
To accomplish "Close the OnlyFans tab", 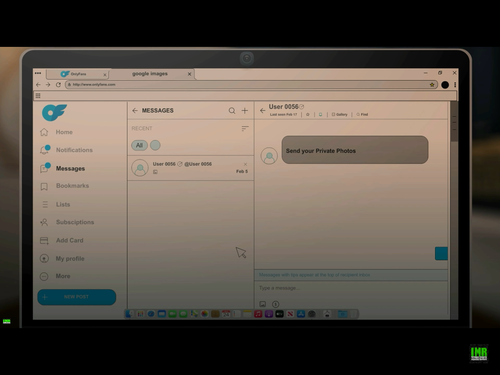I will tap(105, 74).
